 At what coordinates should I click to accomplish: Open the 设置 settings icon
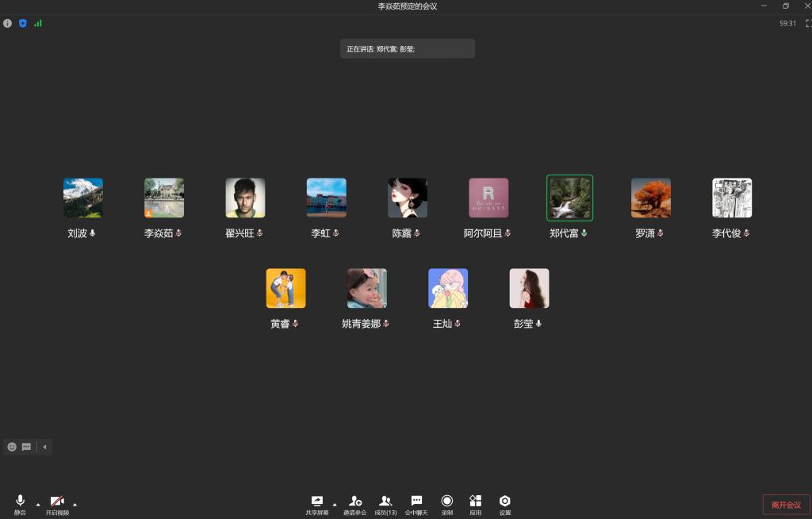(505, 503)
